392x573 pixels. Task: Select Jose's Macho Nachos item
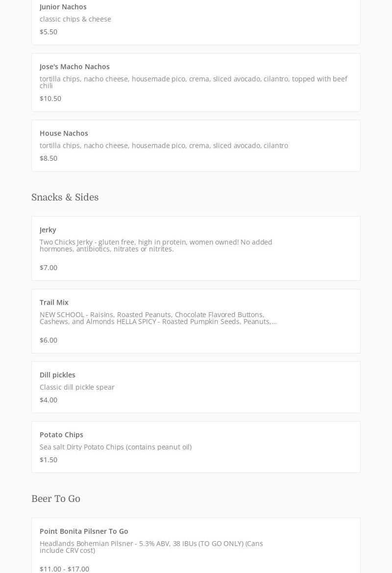click(x=74, y=67)
